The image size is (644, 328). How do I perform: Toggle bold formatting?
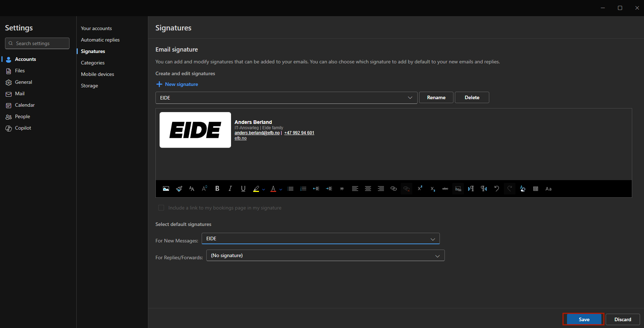tap(217, 189)
